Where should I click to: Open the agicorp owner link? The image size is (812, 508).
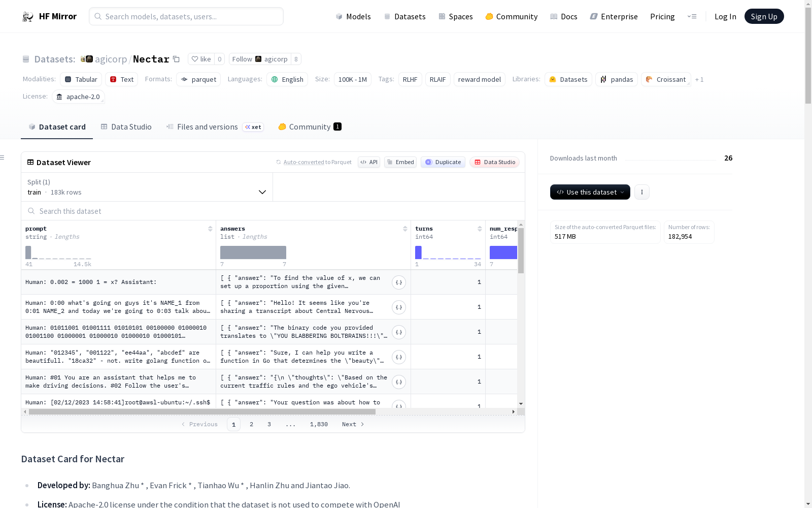(x=111, y=59)
